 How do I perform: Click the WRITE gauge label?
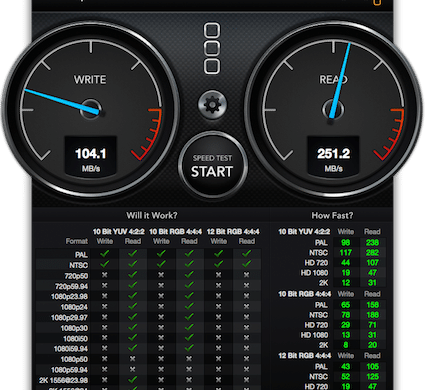pos(90,80)
